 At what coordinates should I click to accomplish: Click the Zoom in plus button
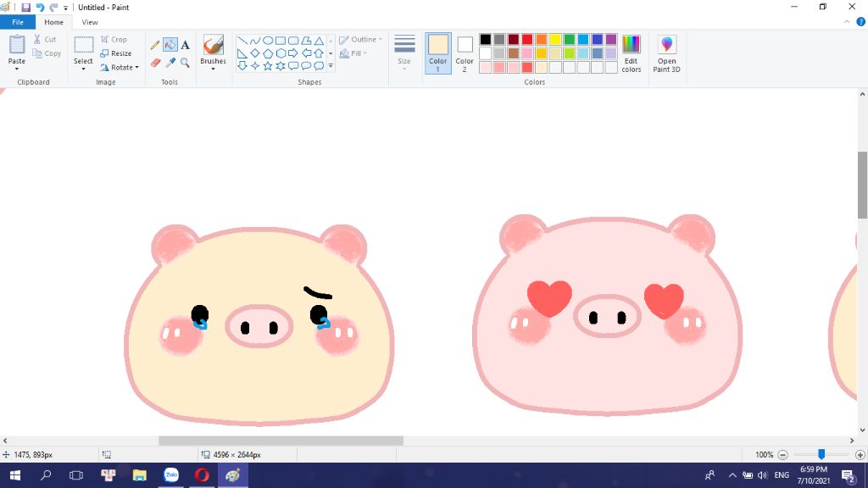(x=860, y=455)
